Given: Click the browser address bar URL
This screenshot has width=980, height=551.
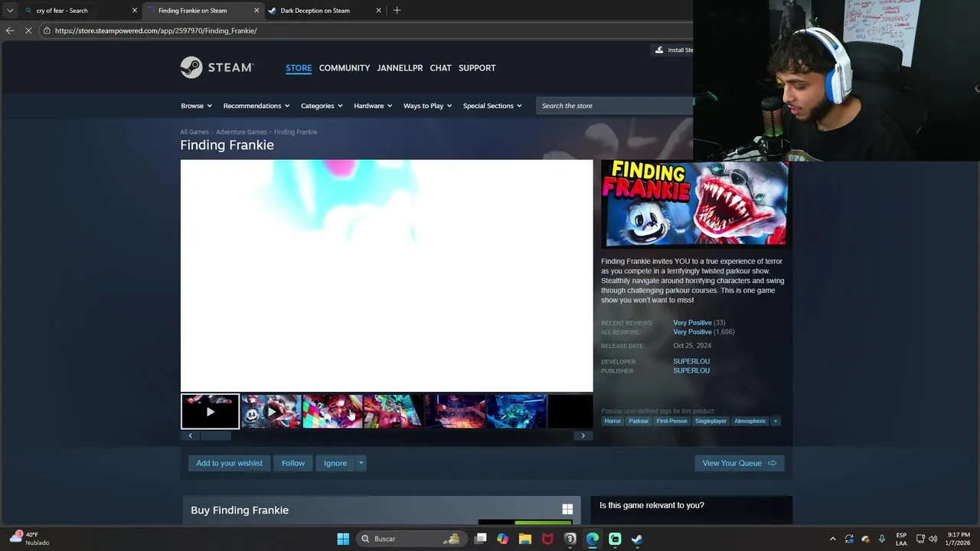Looking at the screenshot, I should (x=155, y=31).
